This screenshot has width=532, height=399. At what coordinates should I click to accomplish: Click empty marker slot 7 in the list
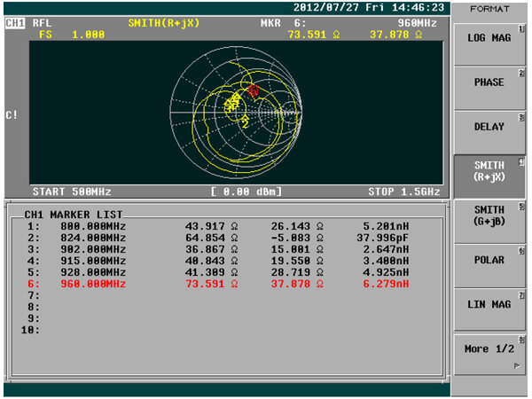[34, 295]
